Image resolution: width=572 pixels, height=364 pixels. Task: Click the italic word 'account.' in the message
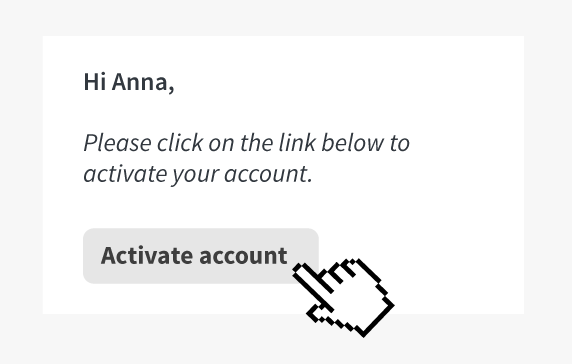(x=268, y=174)
